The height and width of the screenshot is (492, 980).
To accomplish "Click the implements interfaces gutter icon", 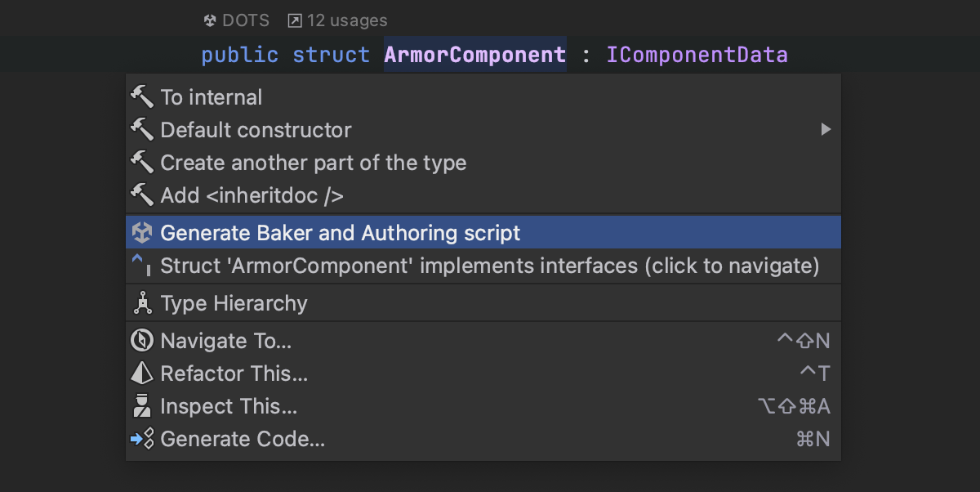I will point(142,265).
